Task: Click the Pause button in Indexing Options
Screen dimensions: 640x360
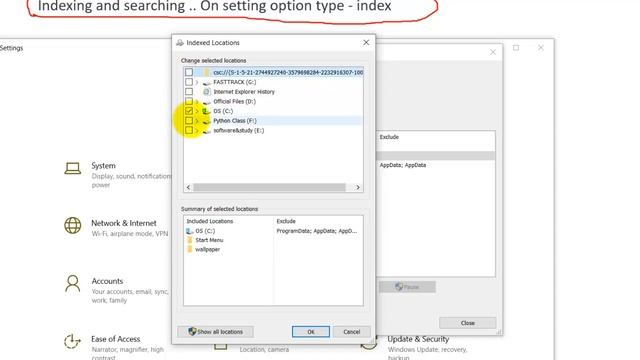Action: 407,287
